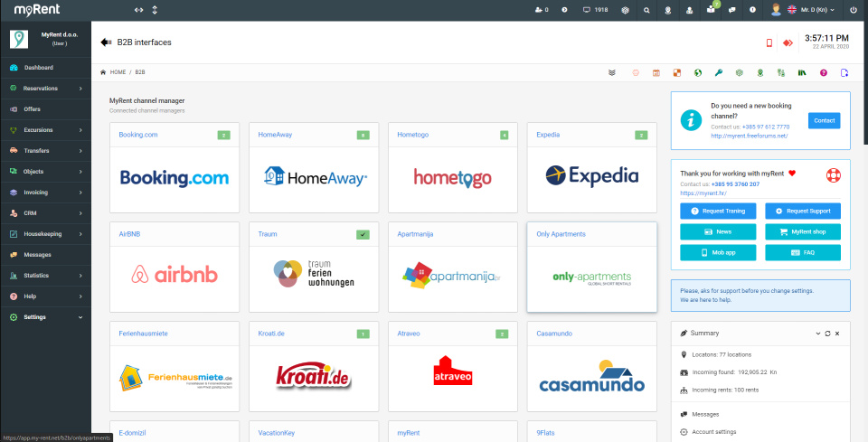Viewport: 868px width, 442px height.
Task: Click the FAQ button
Action: 803,252
